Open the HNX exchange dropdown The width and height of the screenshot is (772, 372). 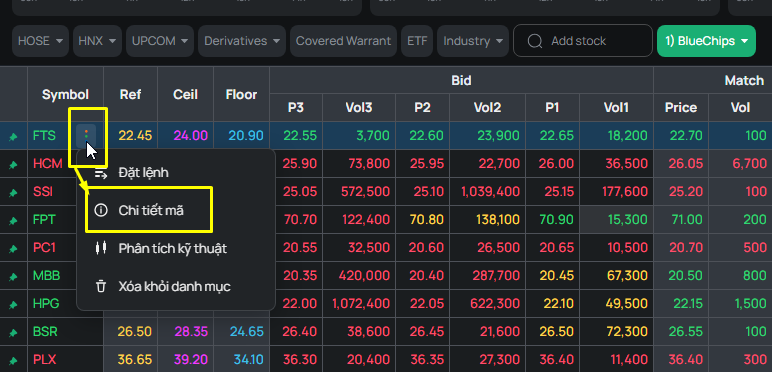pyautogui.click(x=97, y=41)
